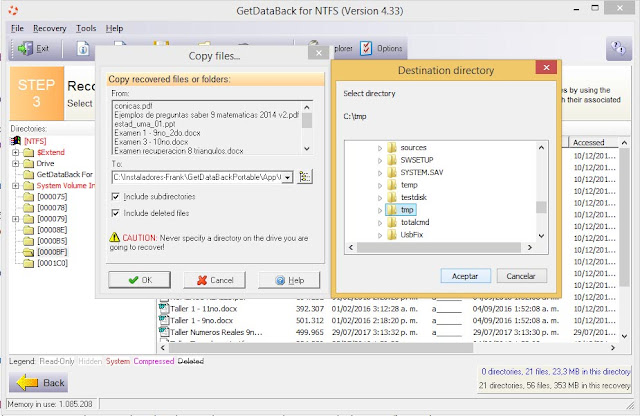Open the Recovery menu
The height and width of the screenshot is (416, 640).
[x=49, y=28]
